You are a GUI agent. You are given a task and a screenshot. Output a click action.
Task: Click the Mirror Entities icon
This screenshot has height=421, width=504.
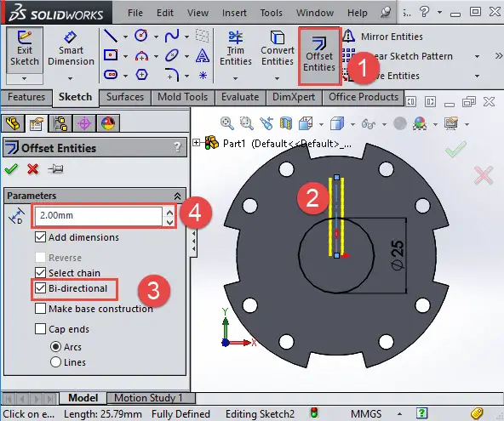point(348,37)
